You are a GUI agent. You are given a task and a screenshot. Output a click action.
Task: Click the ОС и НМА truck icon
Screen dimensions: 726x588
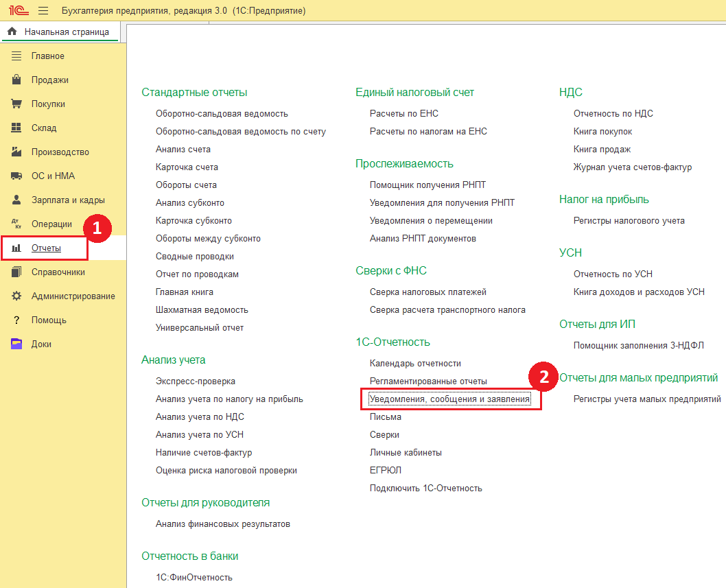[x=16, y=176]
